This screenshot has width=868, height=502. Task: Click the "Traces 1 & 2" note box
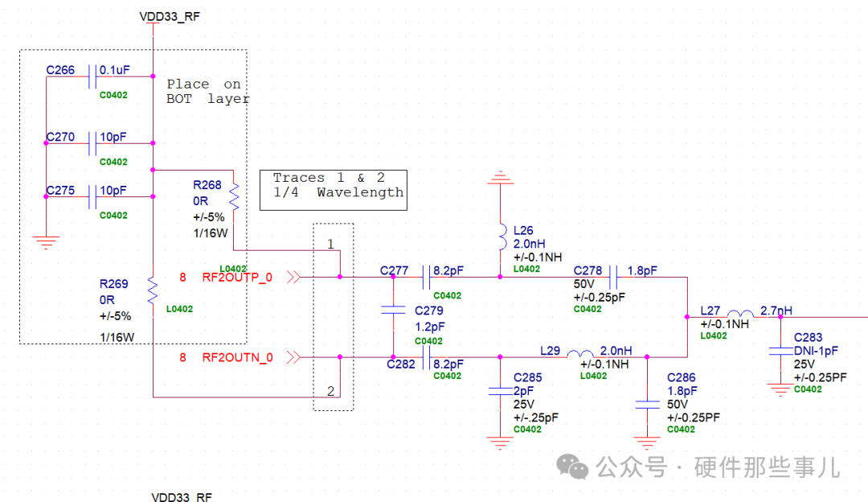click(334, 189)
